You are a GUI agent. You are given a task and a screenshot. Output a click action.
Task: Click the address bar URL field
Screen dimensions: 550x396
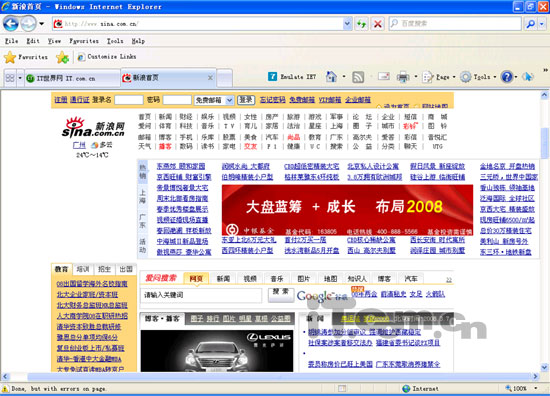(x=197, y=24)
